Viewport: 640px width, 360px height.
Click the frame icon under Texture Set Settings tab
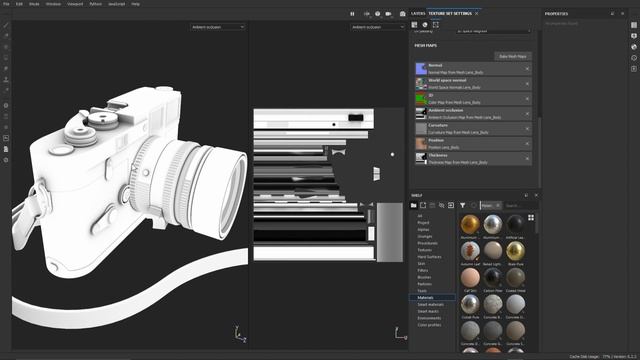[x=436, y=25]
